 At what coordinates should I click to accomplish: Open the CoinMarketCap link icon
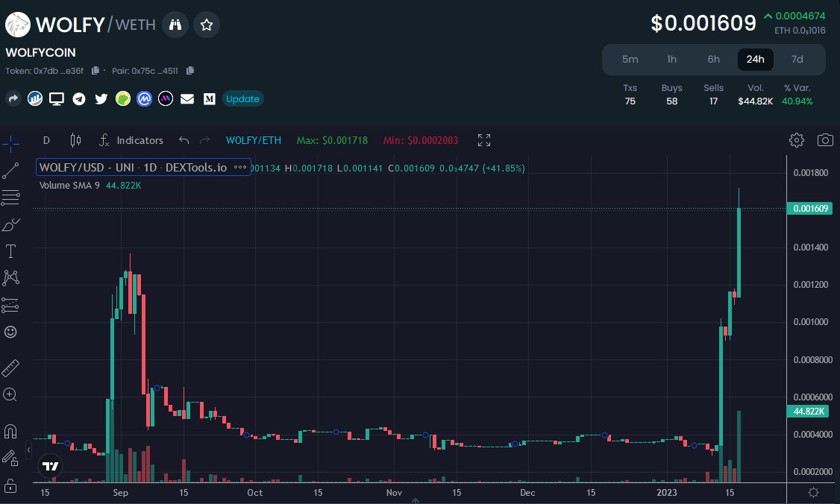(x=144, y=98)
